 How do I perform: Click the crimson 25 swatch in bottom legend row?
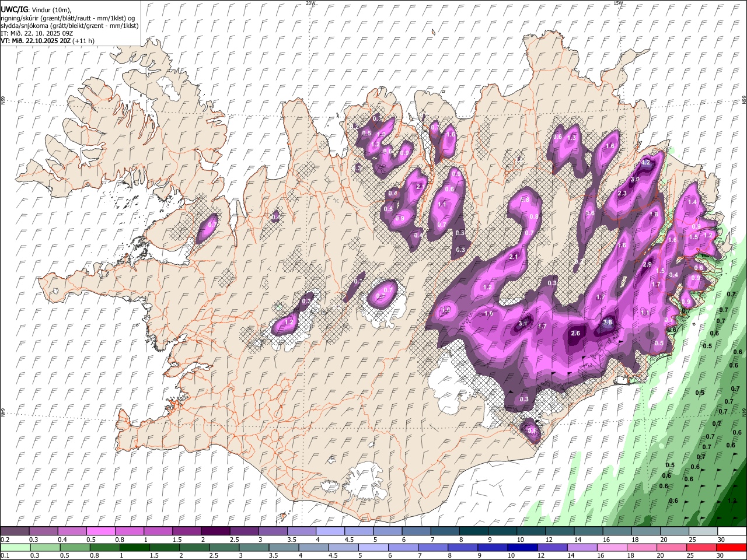click(x=701, y=547)
